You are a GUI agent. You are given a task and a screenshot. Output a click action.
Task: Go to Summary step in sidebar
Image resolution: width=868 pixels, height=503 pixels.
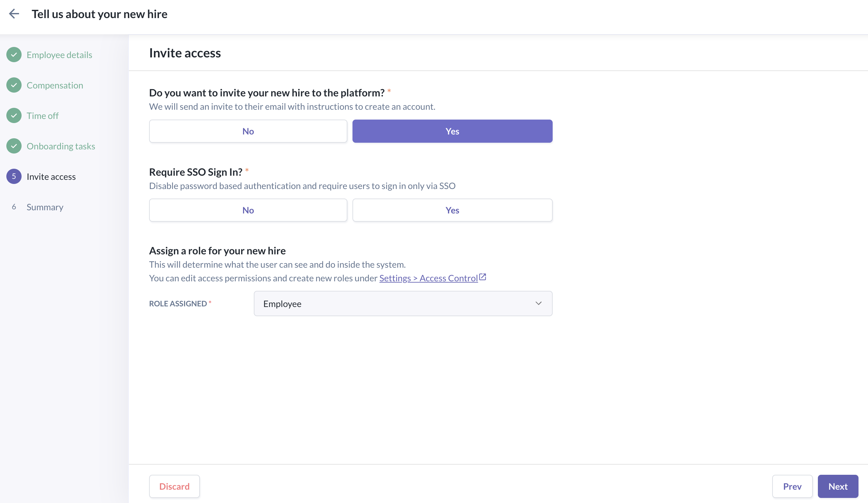[45, 207]
